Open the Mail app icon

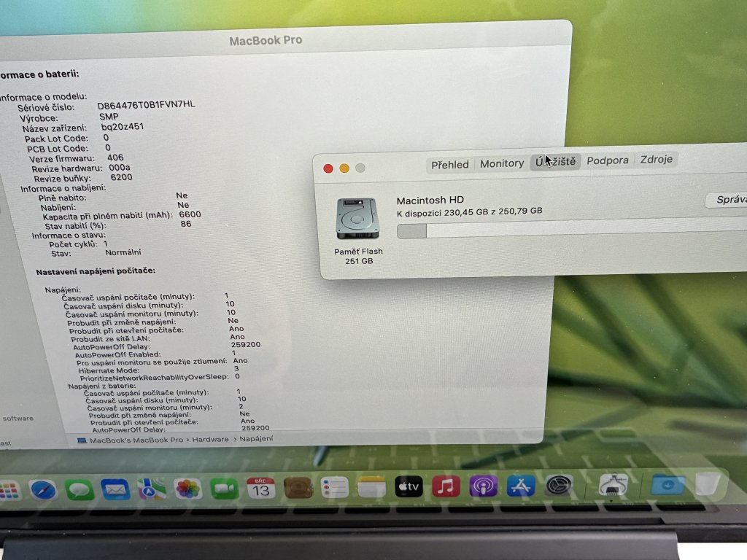click(115, 489)
